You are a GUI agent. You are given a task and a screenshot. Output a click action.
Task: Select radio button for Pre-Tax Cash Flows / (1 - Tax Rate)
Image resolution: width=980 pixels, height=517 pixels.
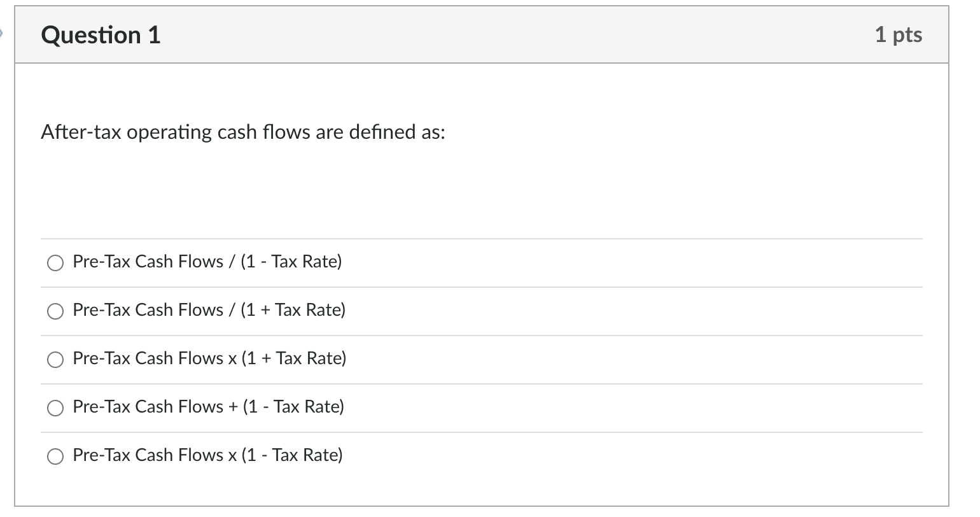tap(55, 263)
